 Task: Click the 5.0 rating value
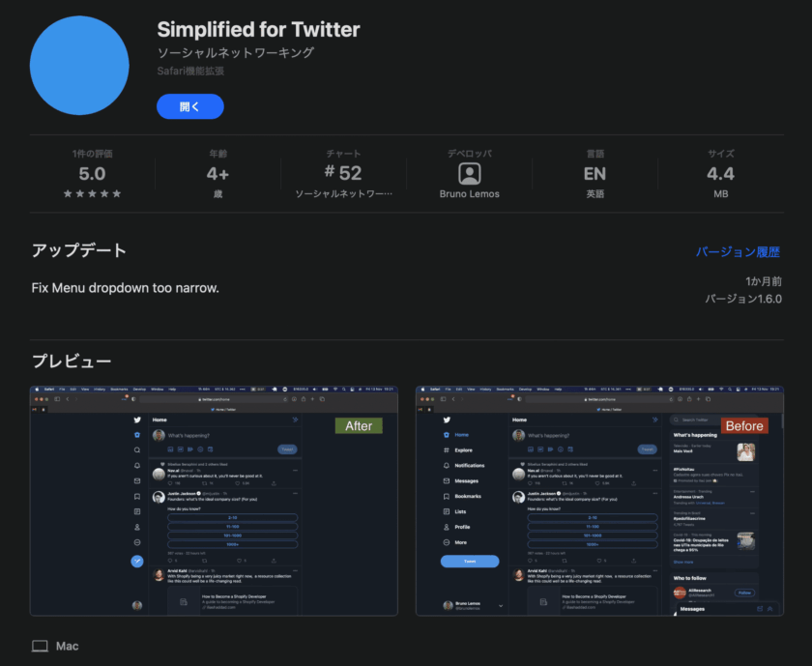(92, 173)
